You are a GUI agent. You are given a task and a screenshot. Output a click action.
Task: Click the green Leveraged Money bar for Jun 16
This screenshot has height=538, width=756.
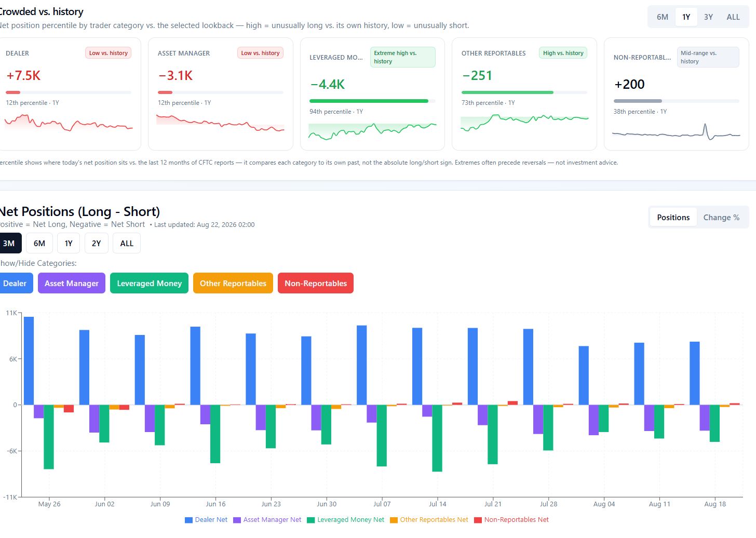215,434
